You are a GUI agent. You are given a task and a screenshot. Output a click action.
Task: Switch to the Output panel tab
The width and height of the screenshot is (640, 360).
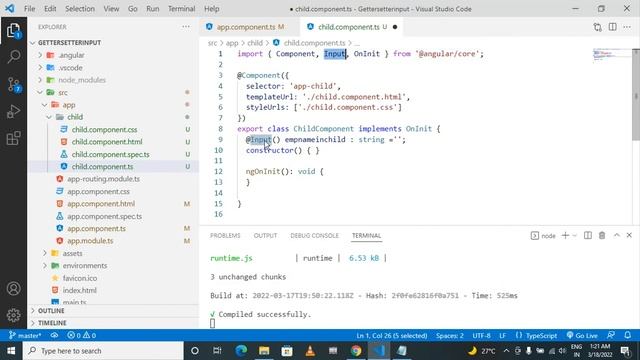[x=265, y=236]
